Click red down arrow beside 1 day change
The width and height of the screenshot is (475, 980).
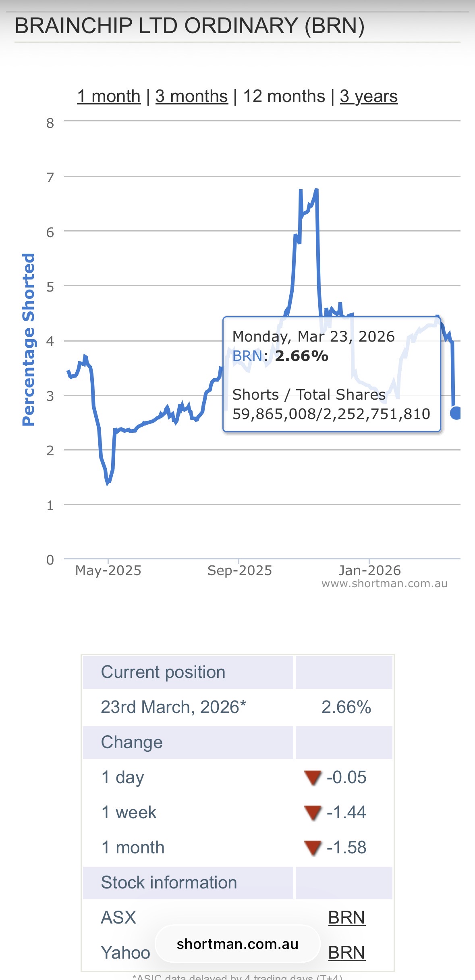(313, 778)
